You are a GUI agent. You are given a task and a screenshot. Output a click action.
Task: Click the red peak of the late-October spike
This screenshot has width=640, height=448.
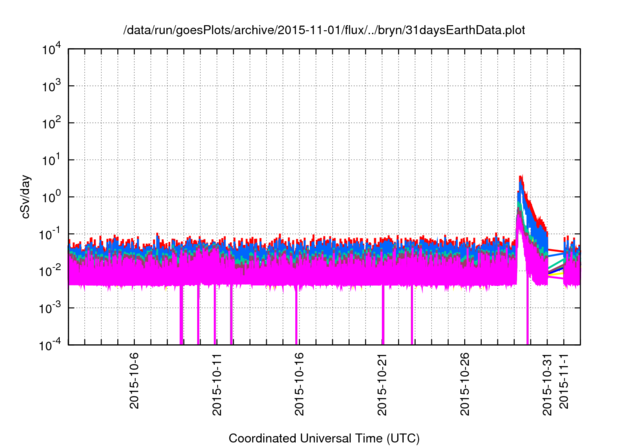pyautogui.click(x=520, y=177)
